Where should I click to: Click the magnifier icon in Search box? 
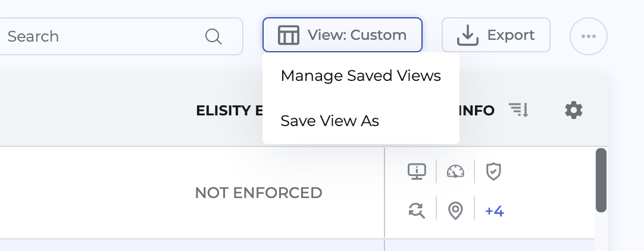(213, 36)
